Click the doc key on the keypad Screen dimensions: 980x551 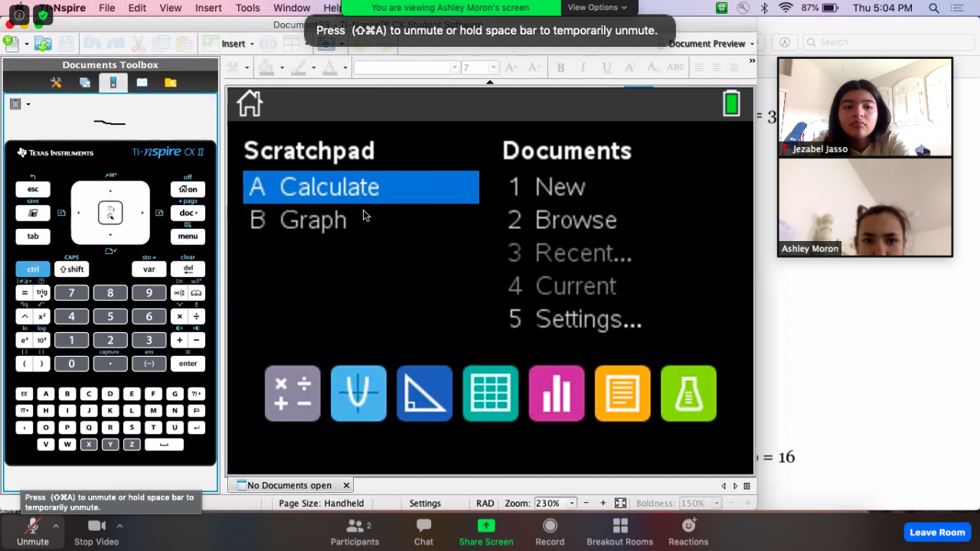[188, 213]
